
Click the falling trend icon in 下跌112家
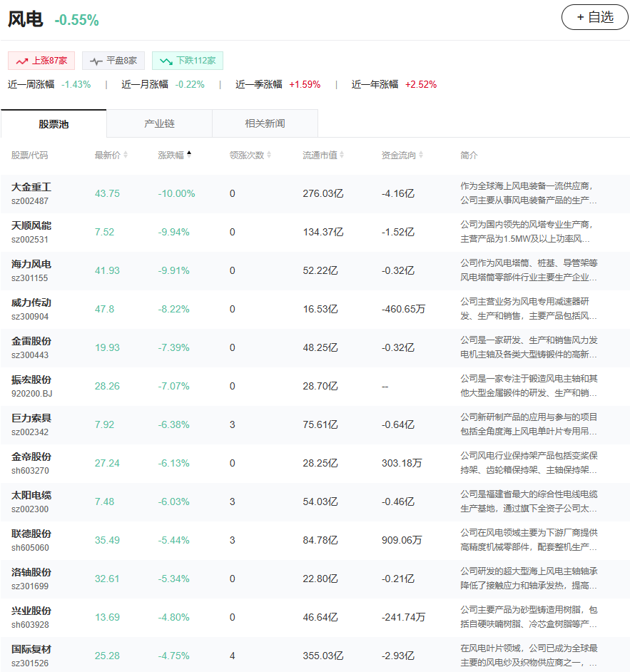166,61
